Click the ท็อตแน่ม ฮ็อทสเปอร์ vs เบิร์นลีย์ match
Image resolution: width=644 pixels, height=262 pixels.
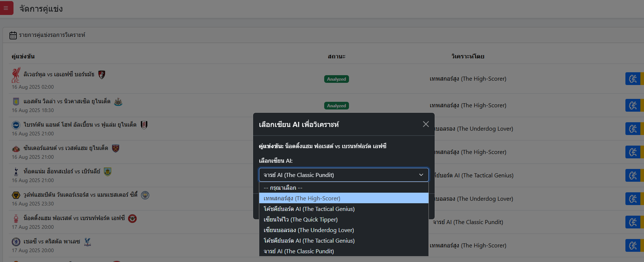[x=62, y=172]
